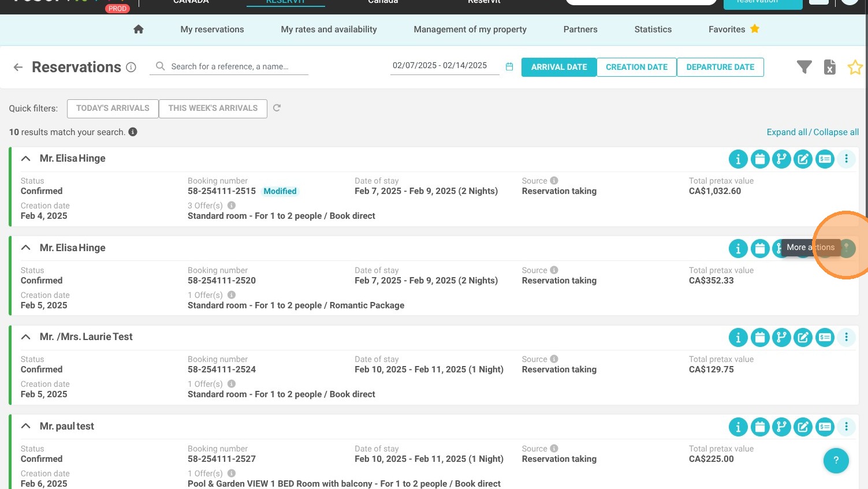Open payment icon for booking 58-254111-2515
This screenshot has width=868, height=489.
pos(825,159)
